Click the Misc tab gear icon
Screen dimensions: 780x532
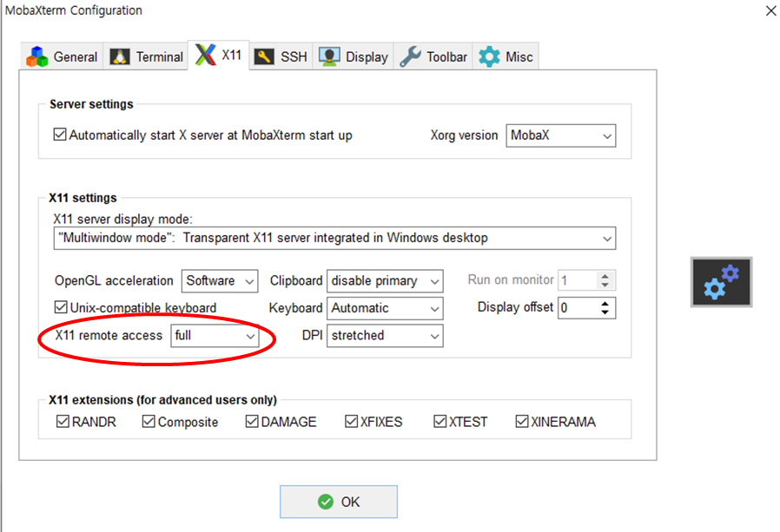(490, 56)
